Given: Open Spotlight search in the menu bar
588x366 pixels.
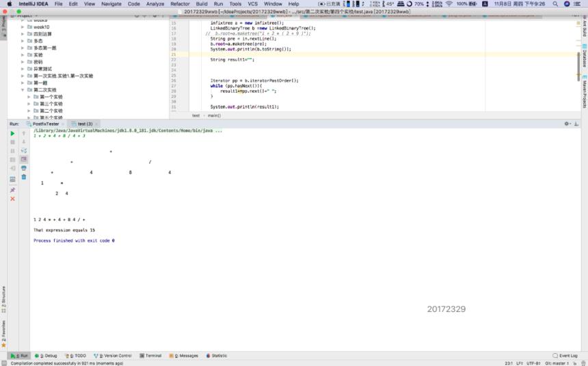Looking at the screenshot, I should point(555,3).
